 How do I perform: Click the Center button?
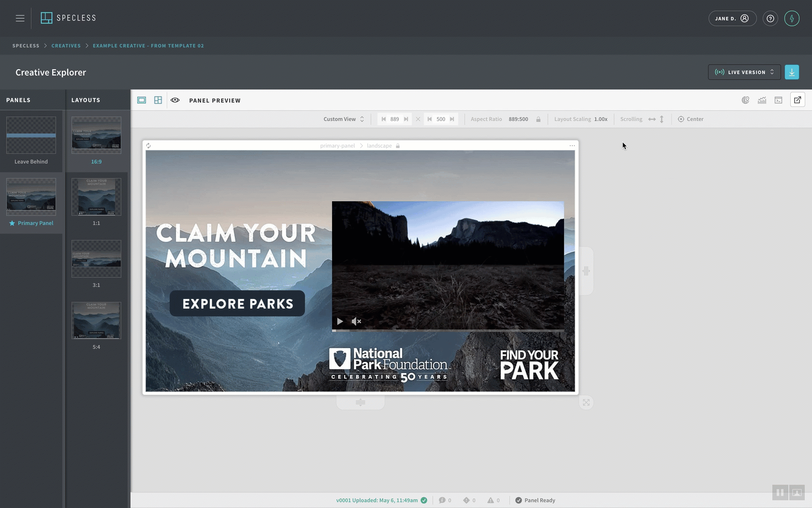pos(691,119)
